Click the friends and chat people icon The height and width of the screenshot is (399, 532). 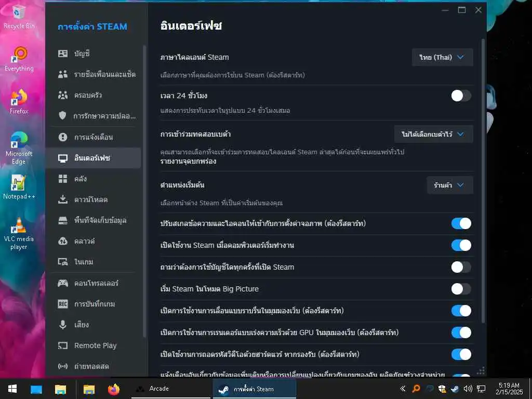[63, 74]
